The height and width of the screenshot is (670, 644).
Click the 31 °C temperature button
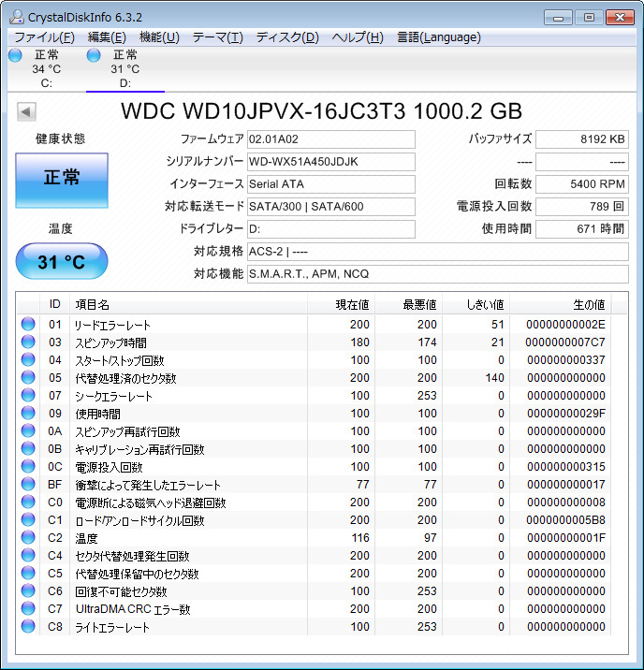(x=62, y=262)
